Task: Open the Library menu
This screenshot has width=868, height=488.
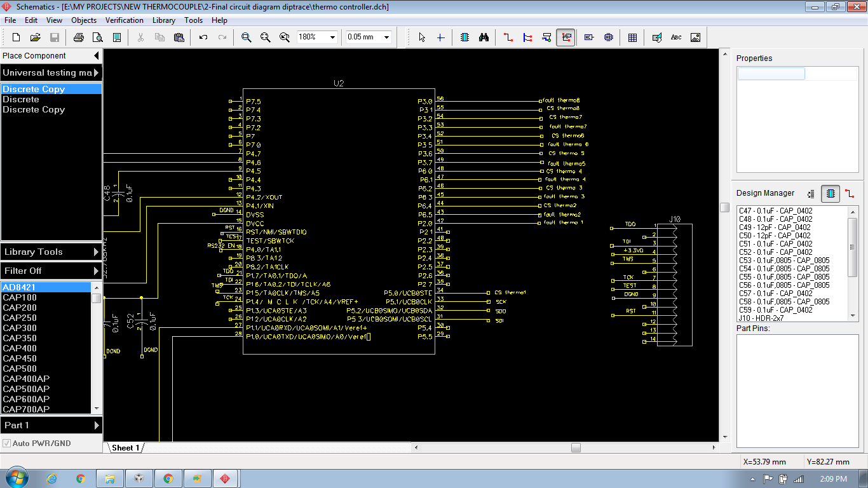Action: 164,20
